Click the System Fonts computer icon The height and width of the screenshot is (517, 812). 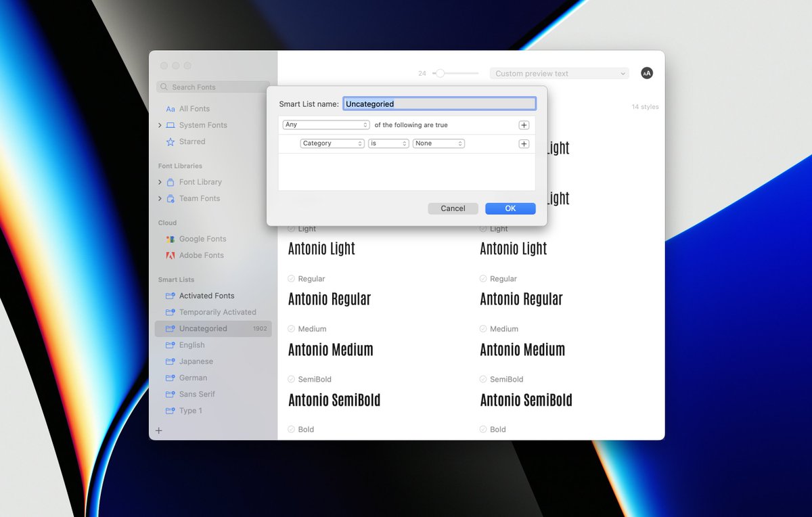171,125
